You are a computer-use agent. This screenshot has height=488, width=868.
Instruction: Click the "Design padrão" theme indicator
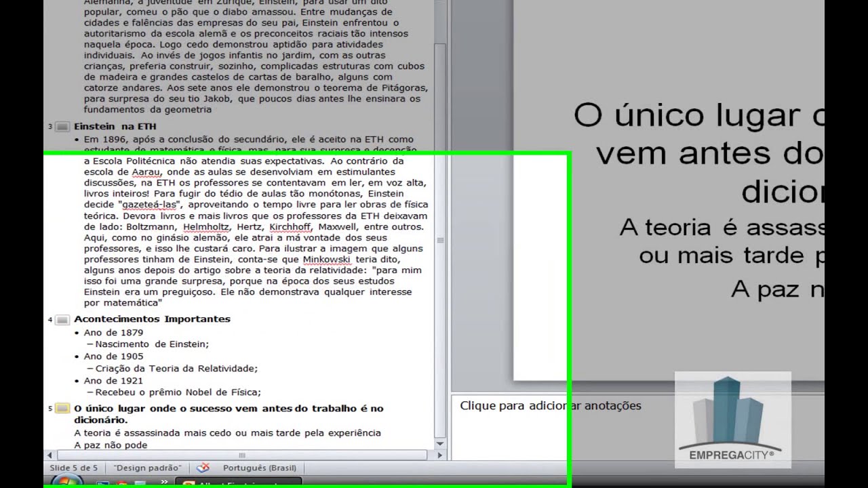tap(147, 468)
